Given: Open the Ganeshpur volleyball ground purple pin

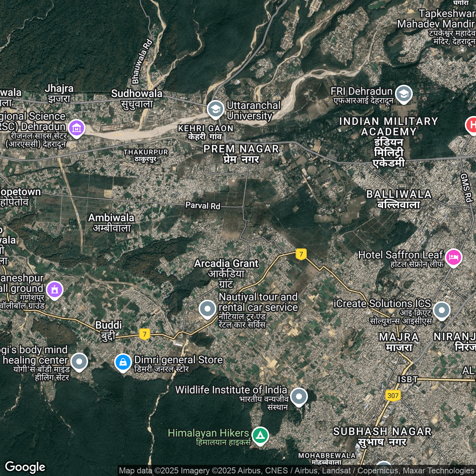Looking at the screenshot, I should [55, 289].
